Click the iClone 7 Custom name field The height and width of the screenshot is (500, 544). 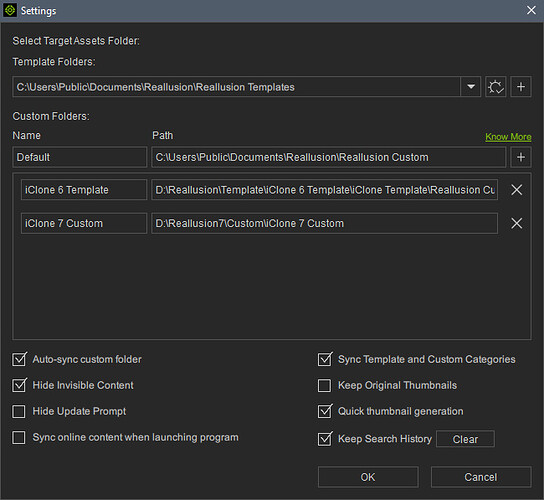[84, 223]
